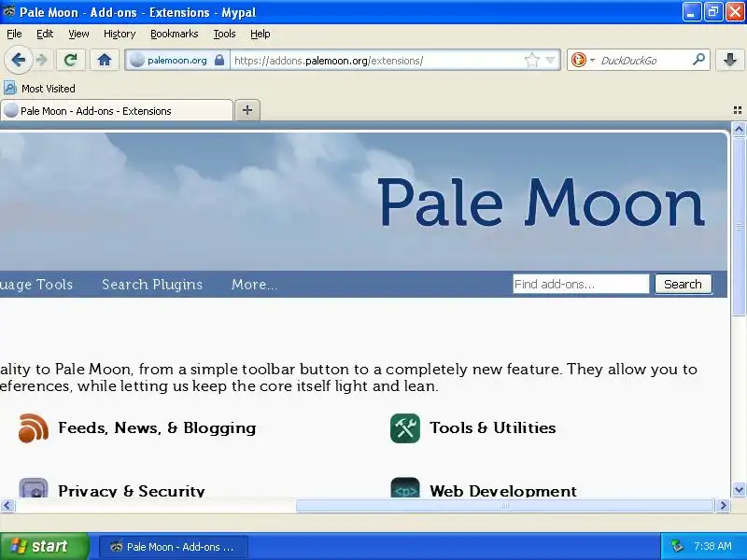Click in the address bar URL field
747x560 pixels.
pyautogui.click(x=376, y=61)
